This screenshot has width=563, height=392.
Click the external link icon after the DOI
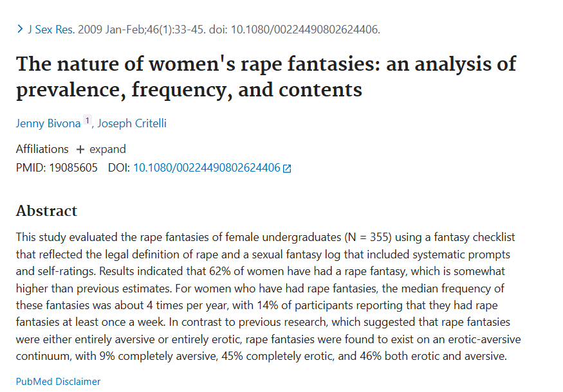click(287, 168)
